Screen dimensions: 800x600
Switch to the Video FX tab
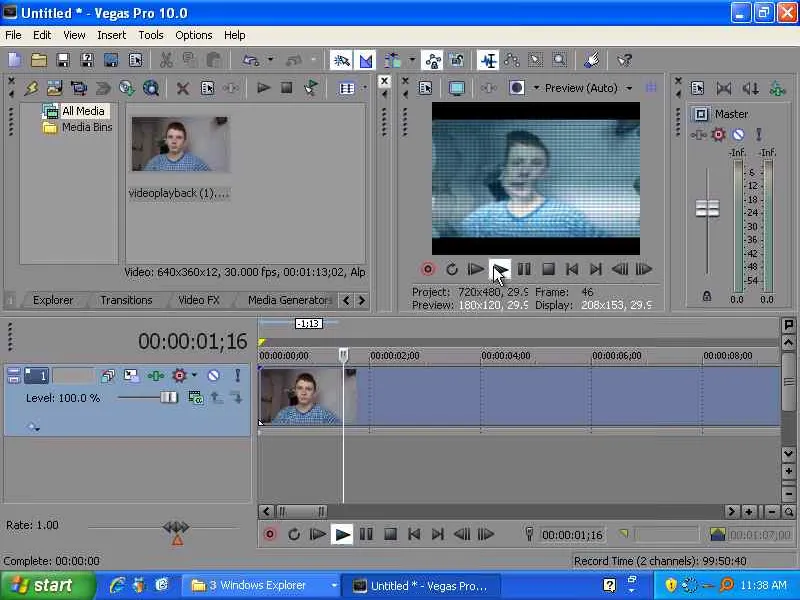pyautogui.click(x=198, y=300)
